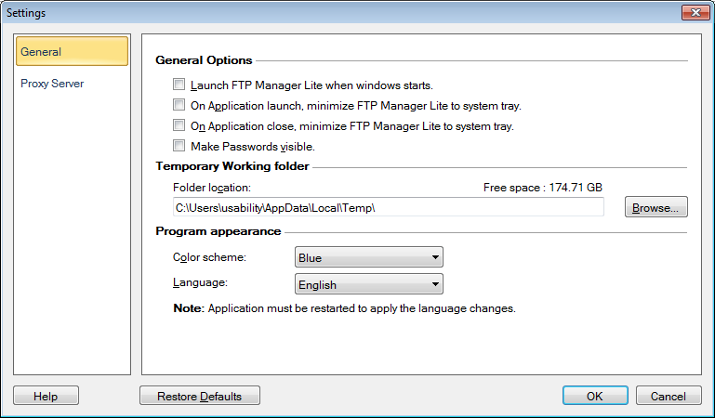Toggle minimize to tray on application launch
This screenshot has width=715, height=418.
tap(179, 105)
